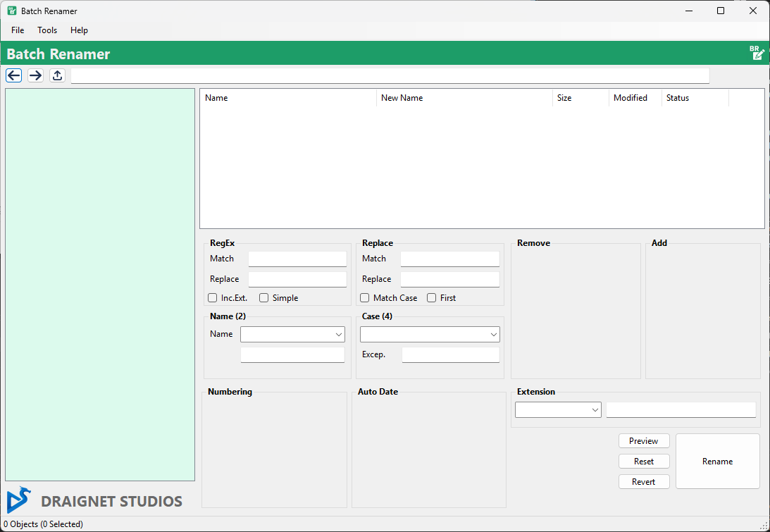Click the Extension text input field
Image resolution: width=770 pixels, height=532 pixels.
click(x=681, y=409)
